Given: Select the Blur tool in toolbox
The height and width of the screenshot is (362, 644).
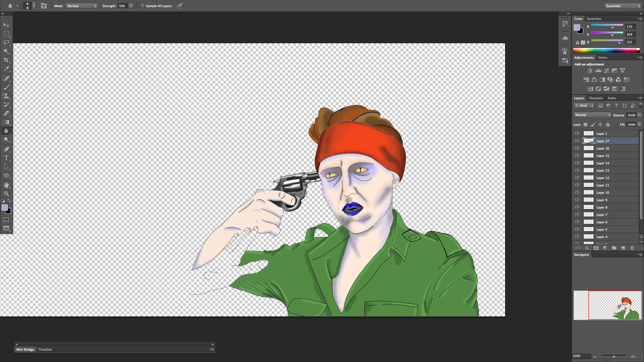Looking at the screenshot, I should click(x=6, y=131).
